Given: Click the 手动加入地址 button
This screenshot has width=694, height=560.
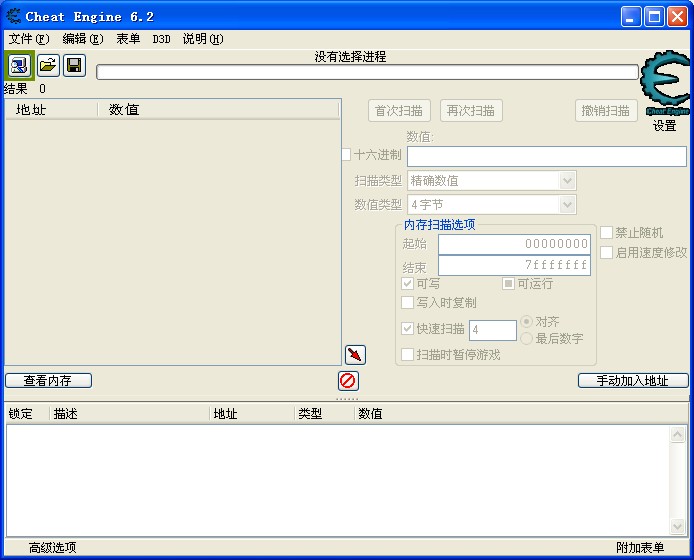Looking at the screenshot, I should click(633, 381).
